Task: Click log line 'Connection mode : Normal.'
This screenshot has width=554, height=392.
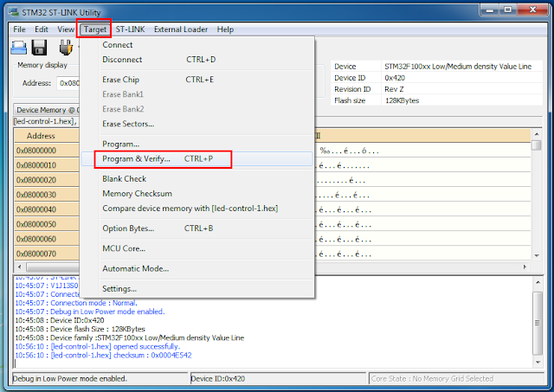Action: tap(76, 303)
